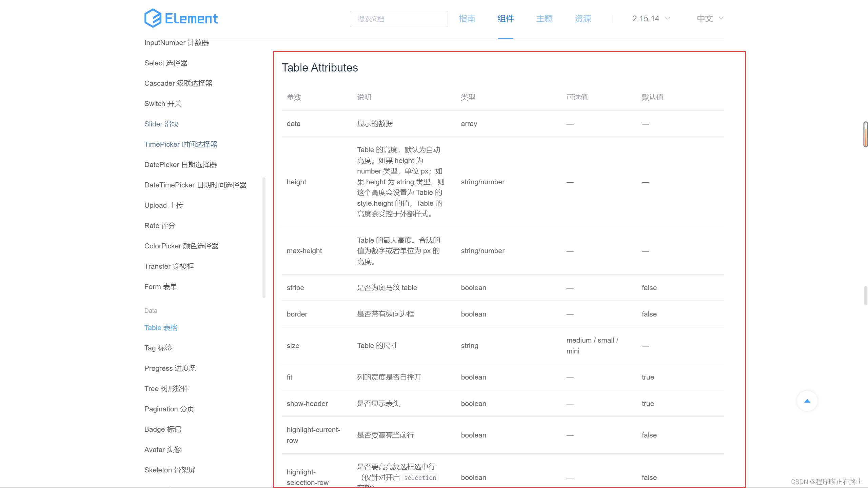Open Rate 评分 page
This screenshot has height=488, width=868.
pos(160,226)
